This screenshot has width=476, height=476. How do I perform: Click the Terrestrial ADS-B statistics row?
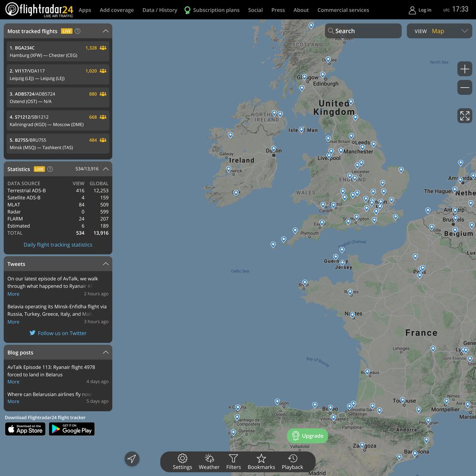[58, 190]
